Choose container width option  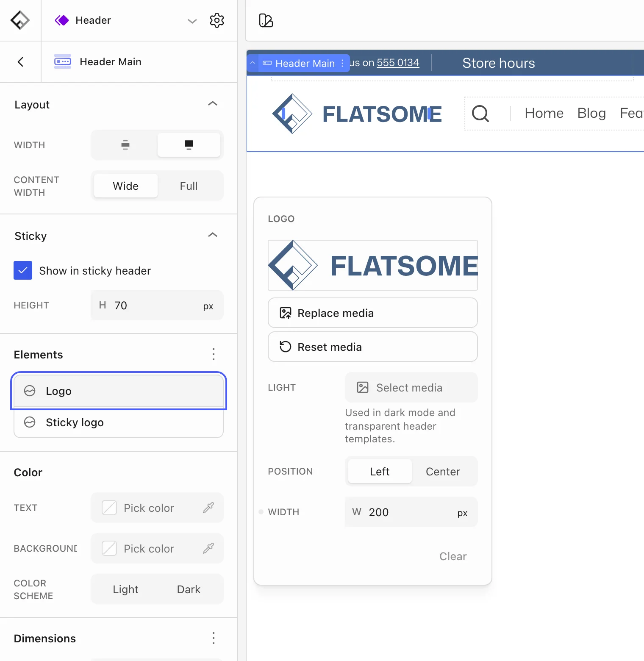click(125, 145)
